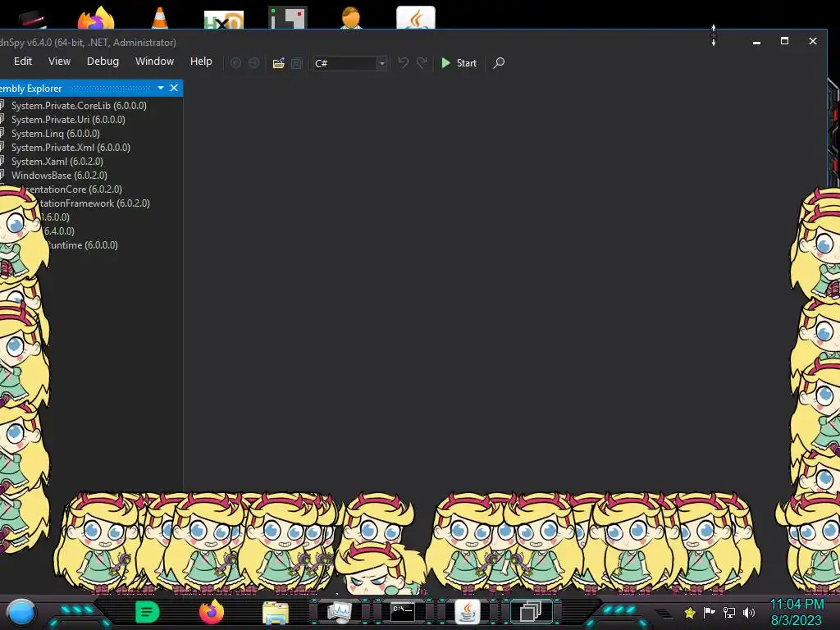Click the Navigate Forward arrow icon

pos(254,63)
